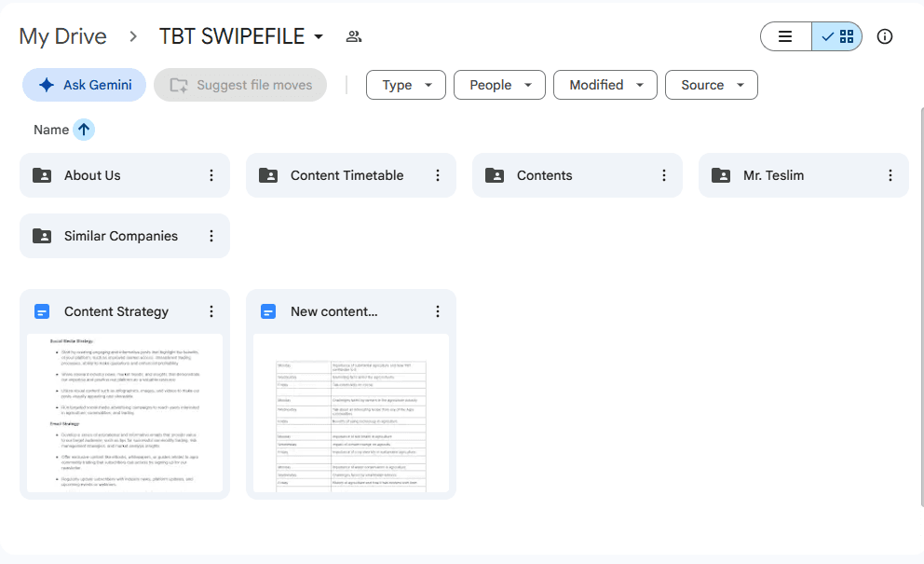Navigate to My Drive breadcrumb
Image resolution: width=924 pixels, height=564 pixels.
(x=63, y=36)
